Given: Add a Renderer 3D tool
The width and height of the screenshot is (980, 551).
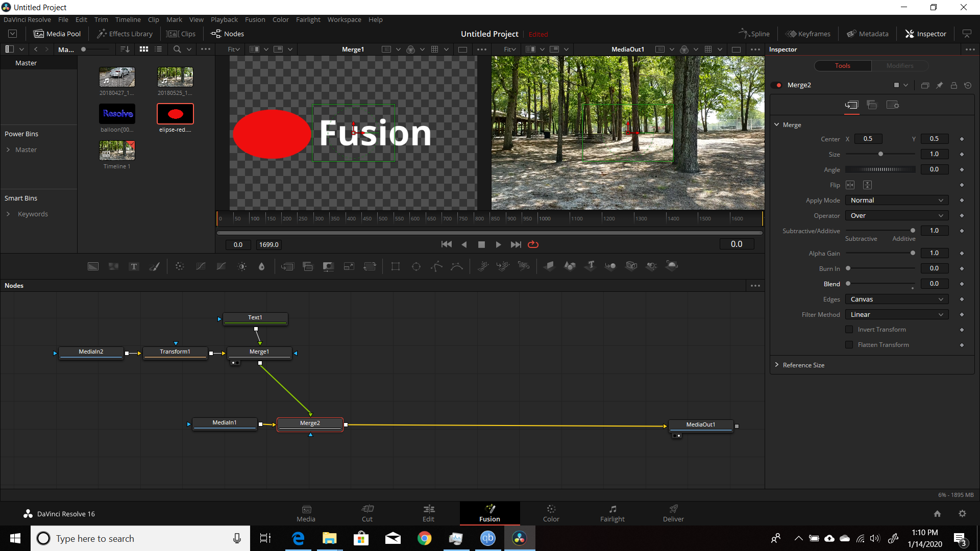Looking at the screenshot, I should pyautogui.click(x=672, y=266).
